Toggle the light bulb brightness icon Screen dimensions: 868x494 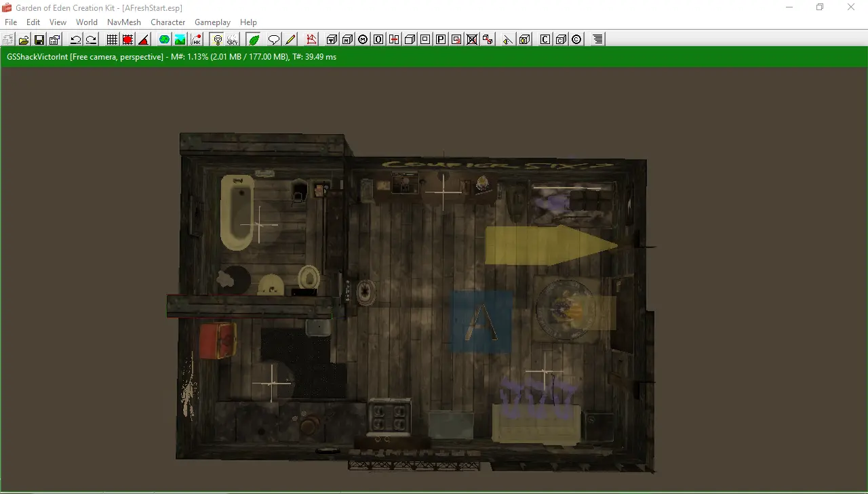click(x=217, y=39)
